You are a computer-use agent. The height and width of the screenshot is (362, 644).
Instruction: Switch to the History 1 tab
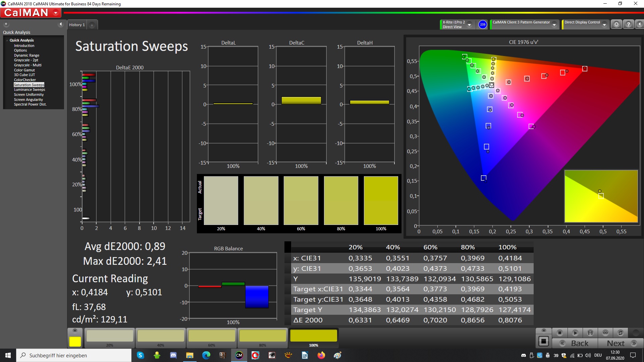(77, 25)
